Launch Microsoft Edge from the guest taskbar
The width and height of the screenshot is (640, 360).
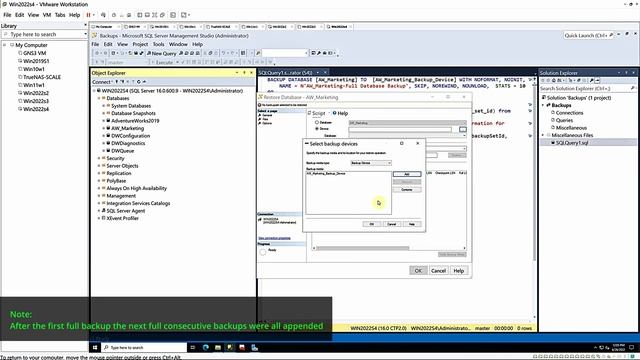tap(205, 347)
